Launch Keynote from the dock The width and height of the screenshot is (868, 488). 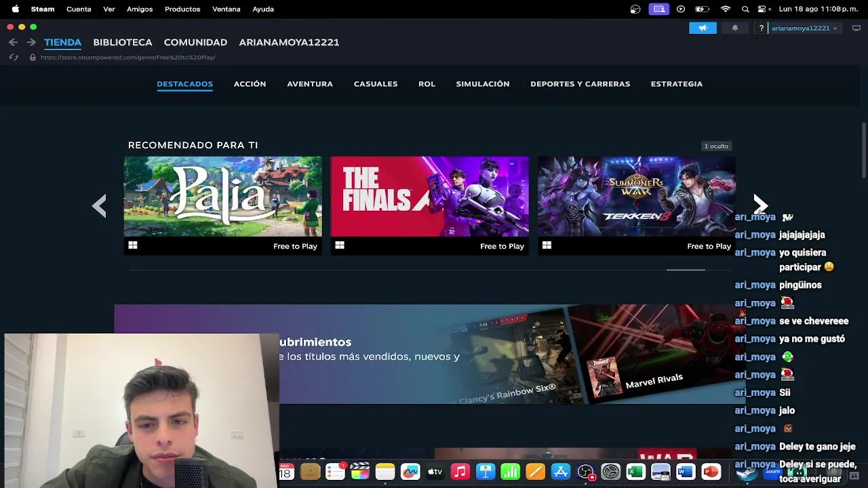point(485,472)
